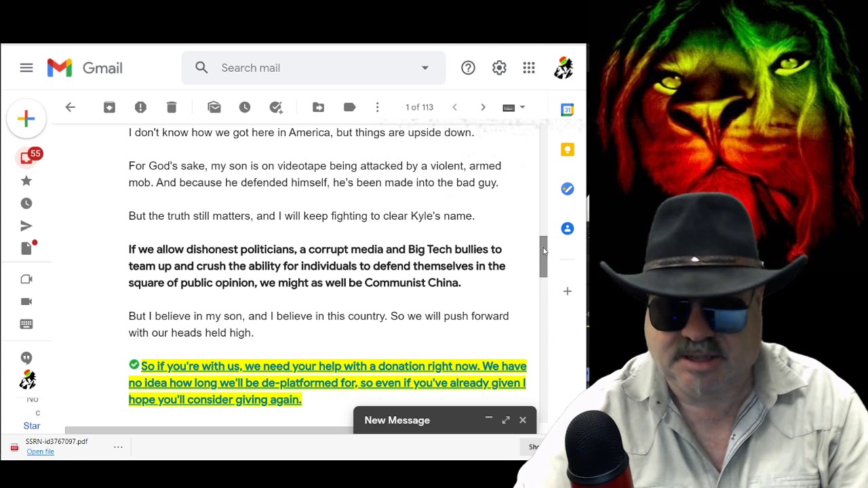The width and height of the screenshot is (868, 488).
Task: Delete this email with trash icon
Action: (172, 107)
